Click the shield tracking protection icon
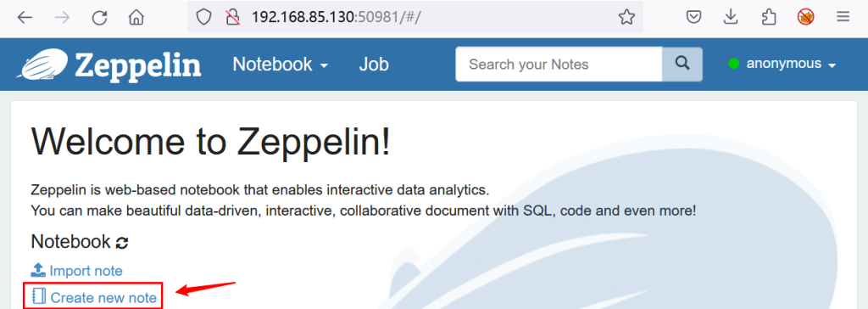 (204, 18)
